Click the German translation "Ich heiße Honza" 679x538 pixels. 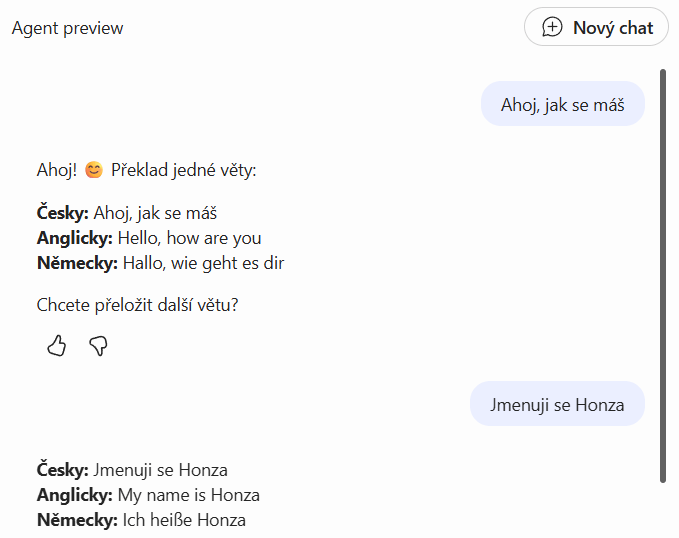click(x=183, y=520)
